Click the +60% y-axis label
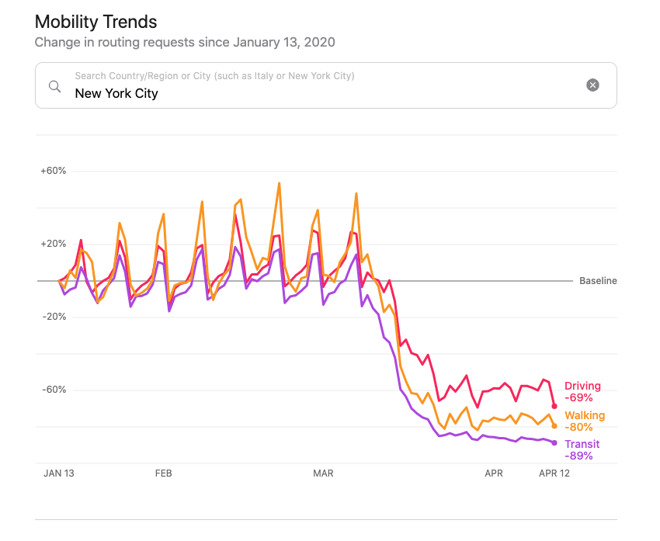The image size is (660, 541). [53, 171]
